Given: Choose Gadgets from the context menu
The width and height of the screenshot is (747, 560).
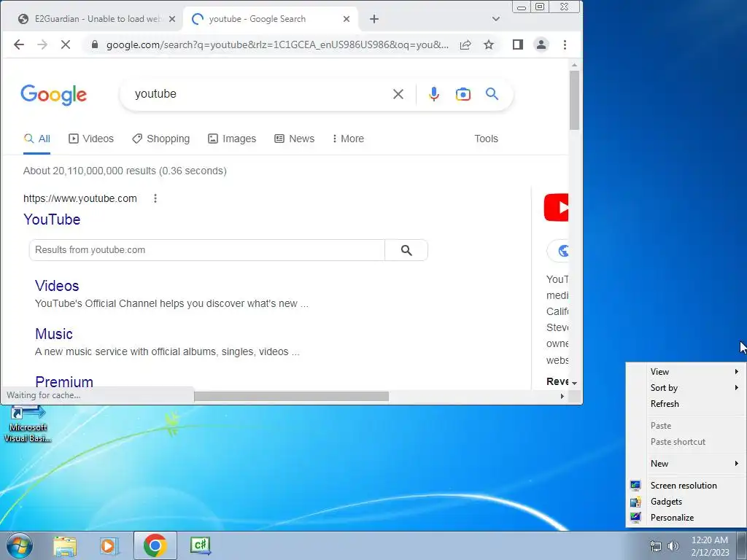Looking at the screenshot, I should (686, 502).
